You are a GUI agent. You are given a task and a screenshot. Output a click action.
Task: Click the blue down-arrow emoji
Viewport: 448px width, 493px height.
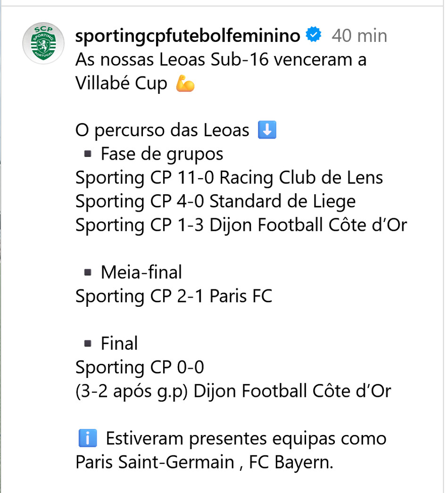coord(267,131)
